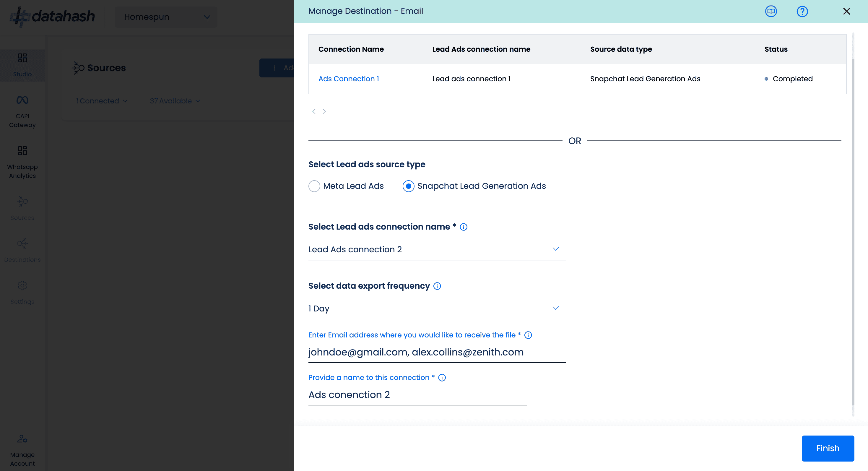Close the Manage Destination panel

tap(846, 11)
